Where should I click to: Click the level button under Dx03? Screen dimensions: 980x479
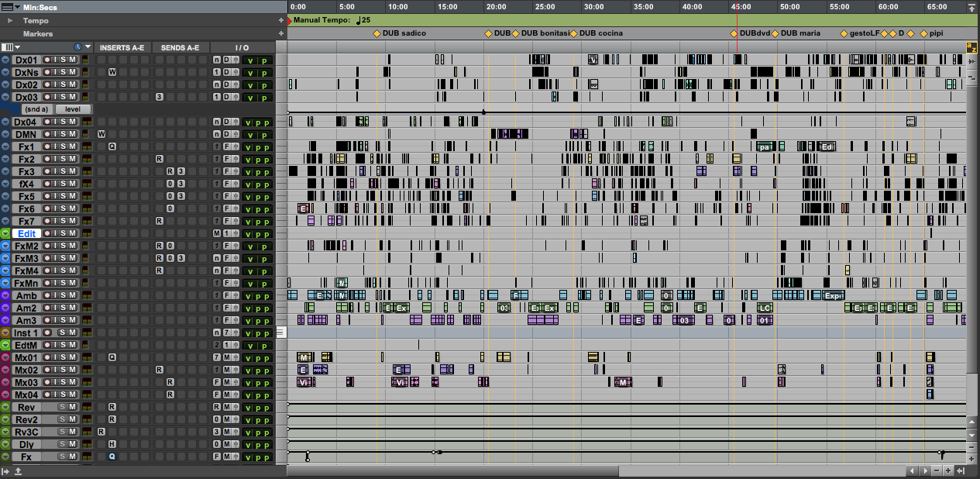(72, 109)
